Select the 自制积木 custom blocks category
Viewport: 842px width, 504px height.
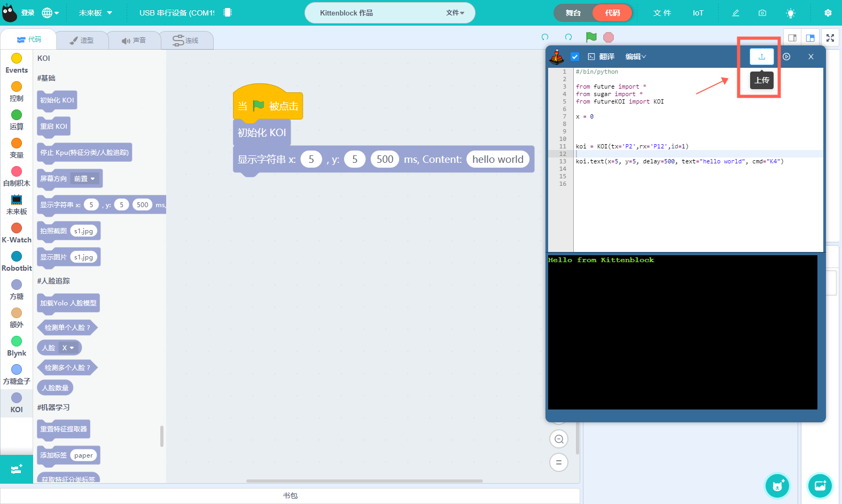click(17, 177)
